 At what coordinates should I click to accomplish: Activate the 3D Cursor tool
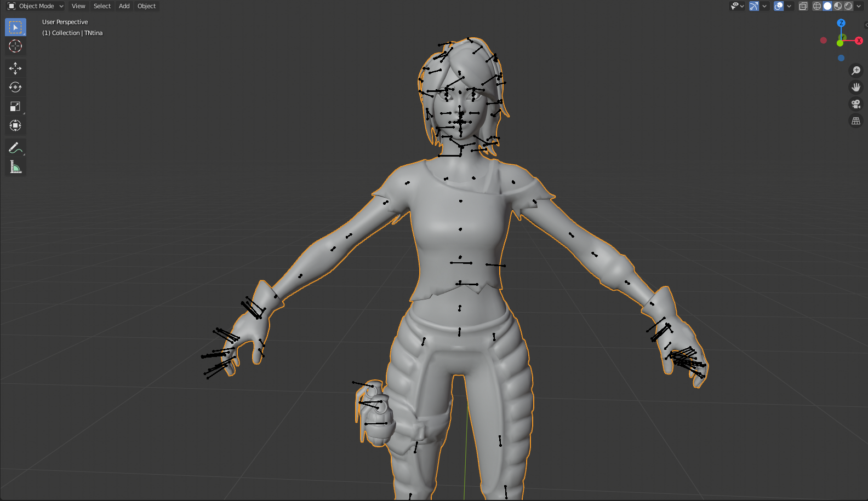(15, 46)
